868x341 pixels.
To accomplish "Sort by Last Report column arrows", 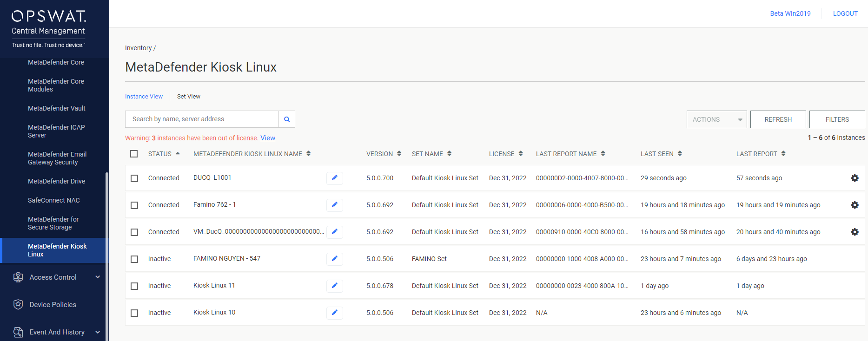I will pyautogui.click(x=783, y=154).
